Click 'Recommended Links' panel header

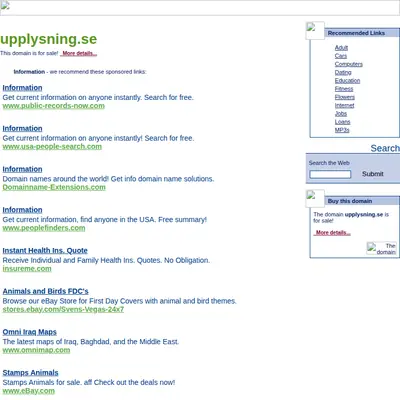[x=356, y=33]
